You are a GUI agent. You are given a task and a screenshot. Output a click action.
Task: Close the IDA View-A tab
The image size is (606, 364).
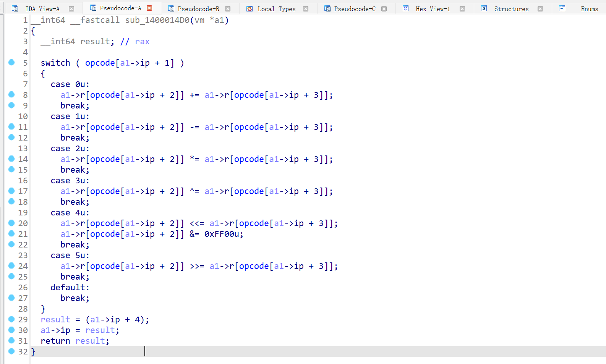click(x=71, y=8)
